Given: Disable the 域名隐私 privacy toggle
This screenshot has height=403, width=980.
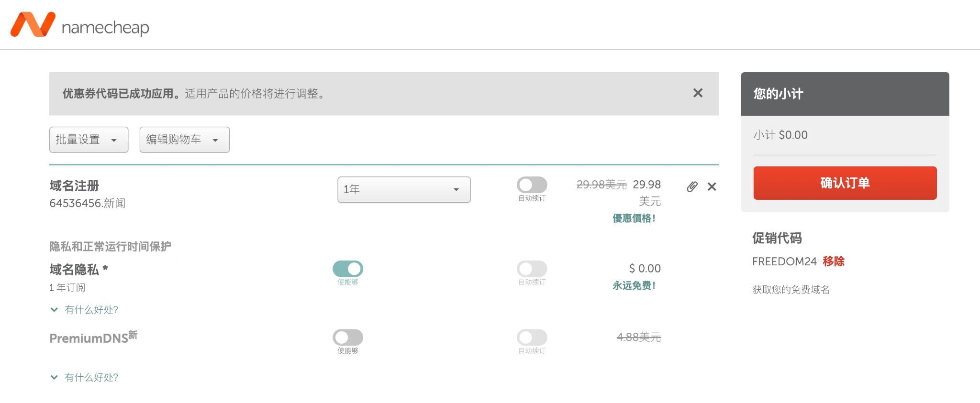Looking at the screenshot, I should (x=347, y=269).
